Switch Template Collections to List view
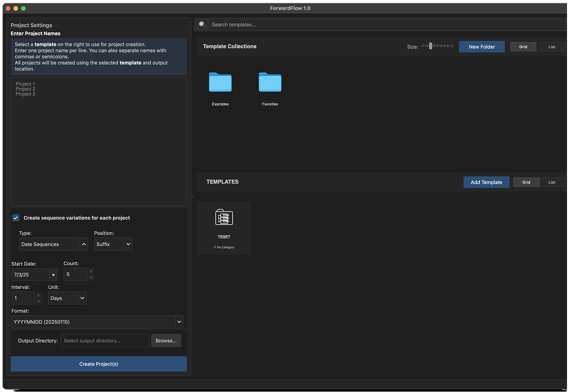570x392 pixels. tap(552, 47)
